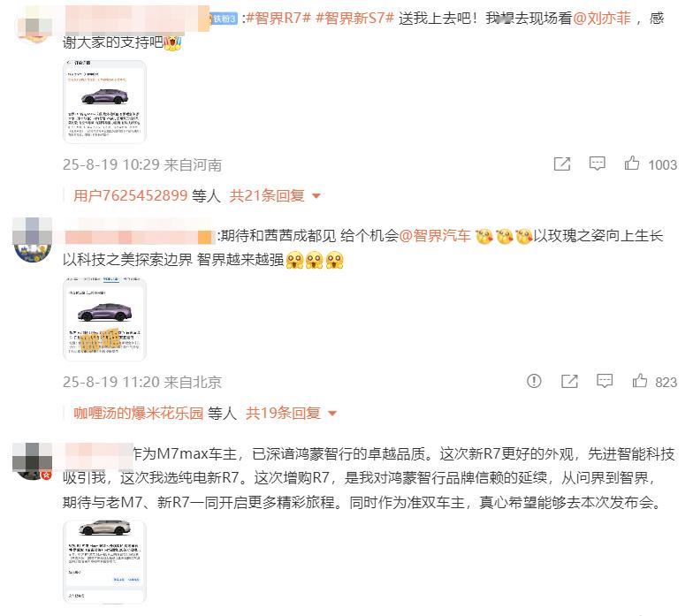Open 用户7625452899 profile link
Image resolution: width=693 pixels, height=616 pixels.
pos(131,195)
